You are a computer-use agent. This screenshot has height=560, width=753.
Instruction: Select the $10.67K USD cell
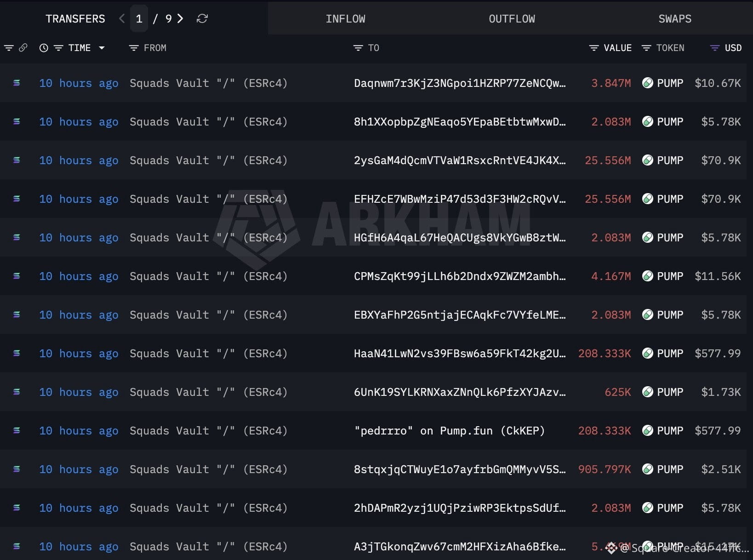pyautogui.click(x=718, y=83)
